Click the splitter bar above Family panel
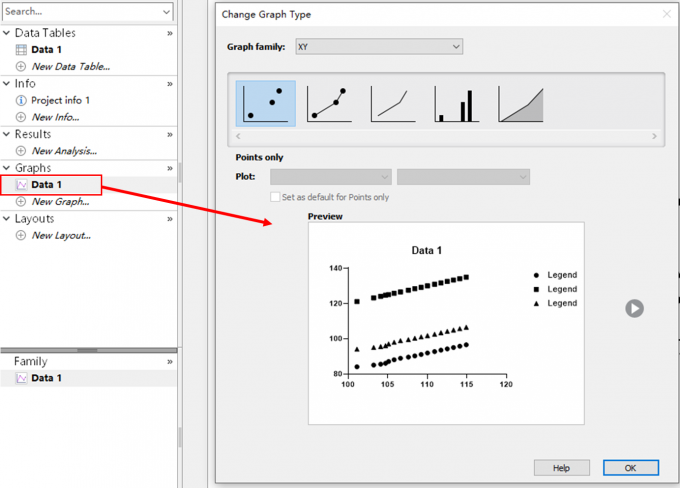The width and height of the screenshot is (680, 488). [x=88, y=350]
